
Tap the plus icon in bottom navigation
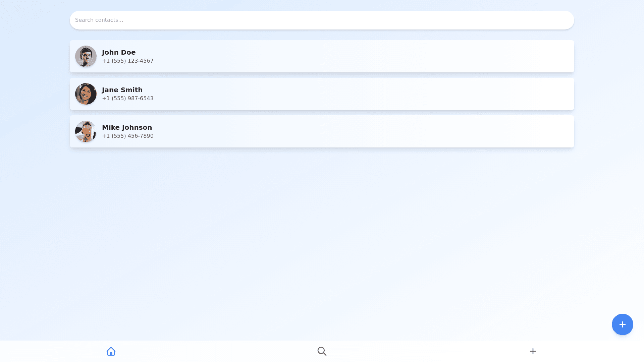point(533,351)
